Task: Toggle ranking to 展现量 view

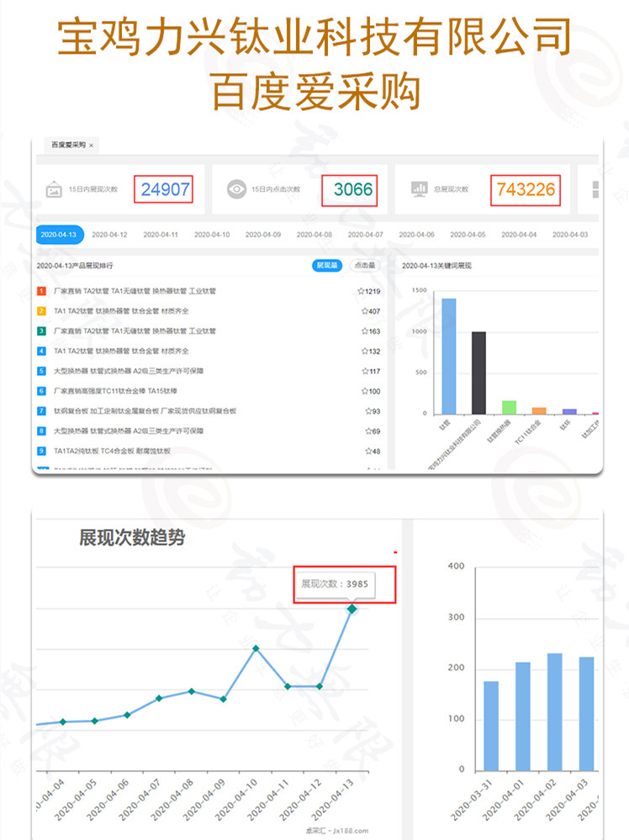Action: [327, 266]
